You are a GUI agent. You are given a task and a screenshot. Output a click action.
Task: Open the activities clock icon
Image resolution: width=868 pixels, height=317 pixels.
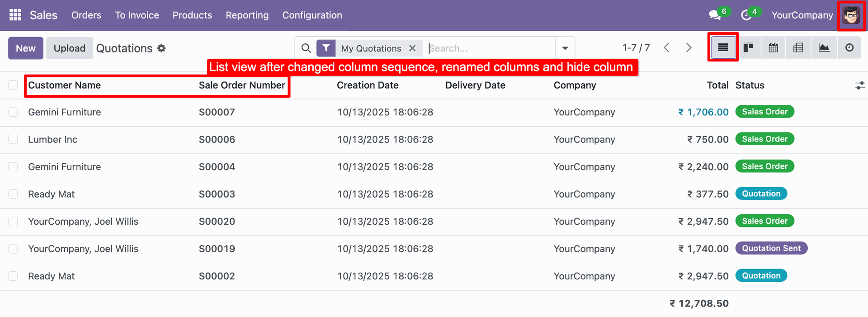746,15
